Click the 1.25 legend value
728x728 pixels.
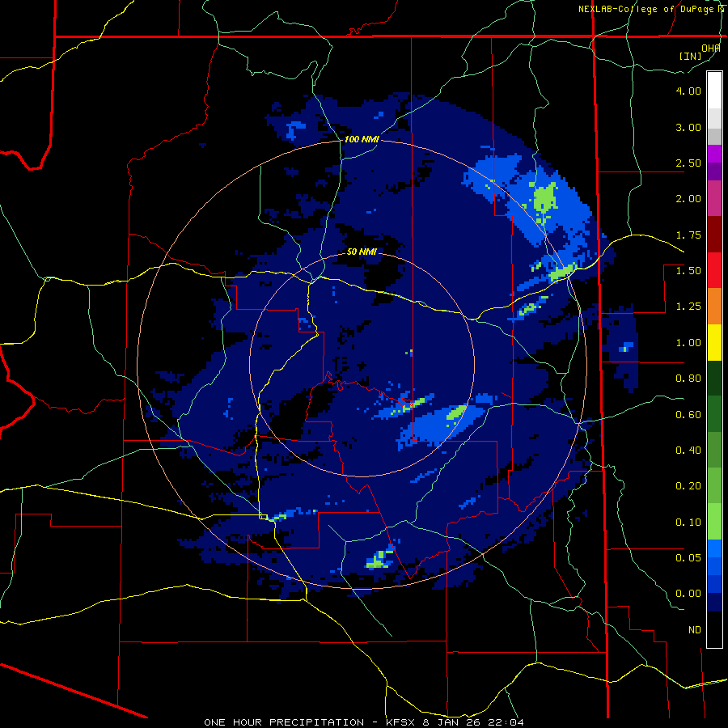point(688,307)
